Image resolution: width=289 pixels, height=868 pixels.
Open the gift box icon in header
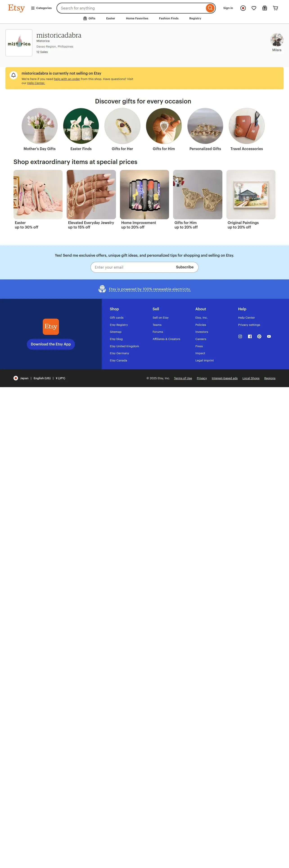pos(264,8)
